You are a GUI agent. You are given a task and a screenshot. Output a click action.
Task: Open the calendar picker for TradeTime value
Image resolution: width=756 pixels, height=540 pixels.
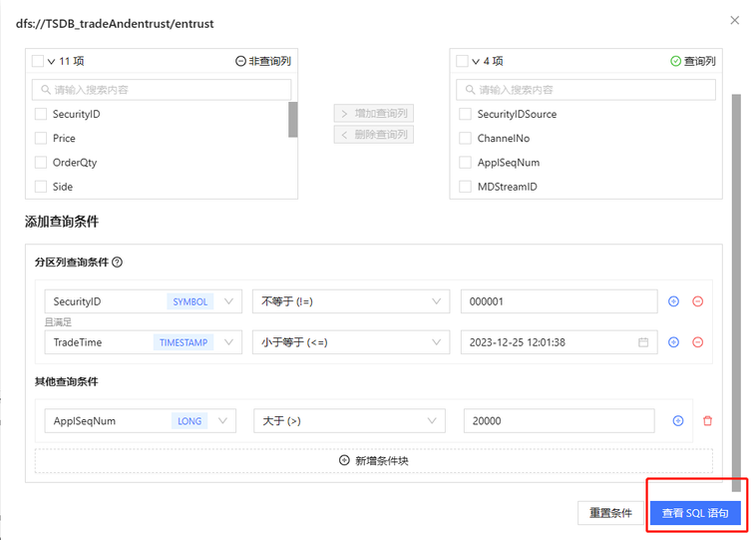tap(643, 342)
